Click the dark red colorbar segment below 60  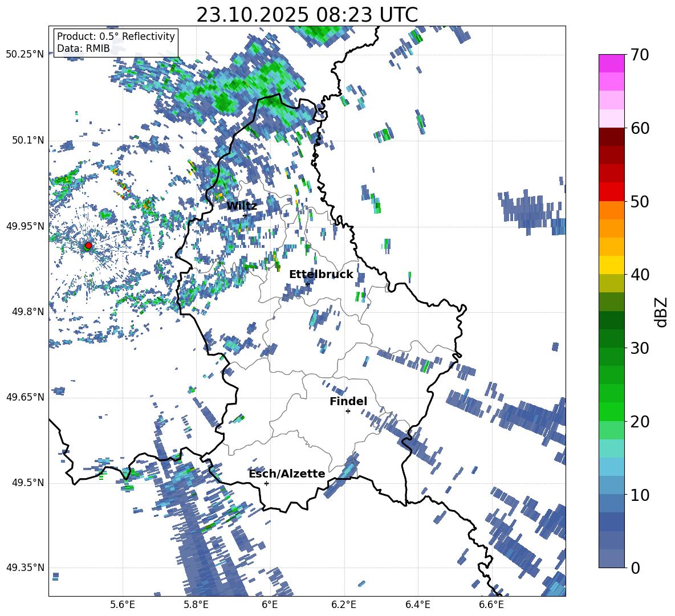click(611, 137)
